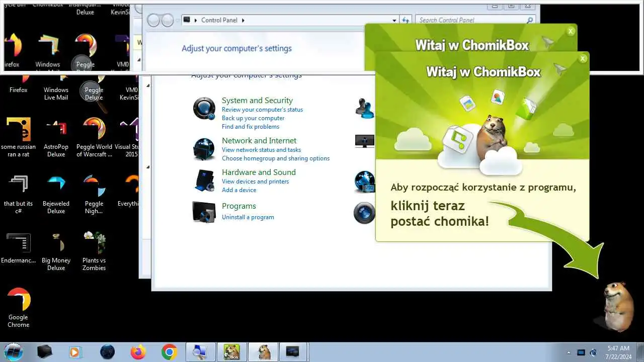The width and height of the screenshot is (644, 362).
Task: Launch Peggle Nights desktop icon
Action: pos(94,194)
